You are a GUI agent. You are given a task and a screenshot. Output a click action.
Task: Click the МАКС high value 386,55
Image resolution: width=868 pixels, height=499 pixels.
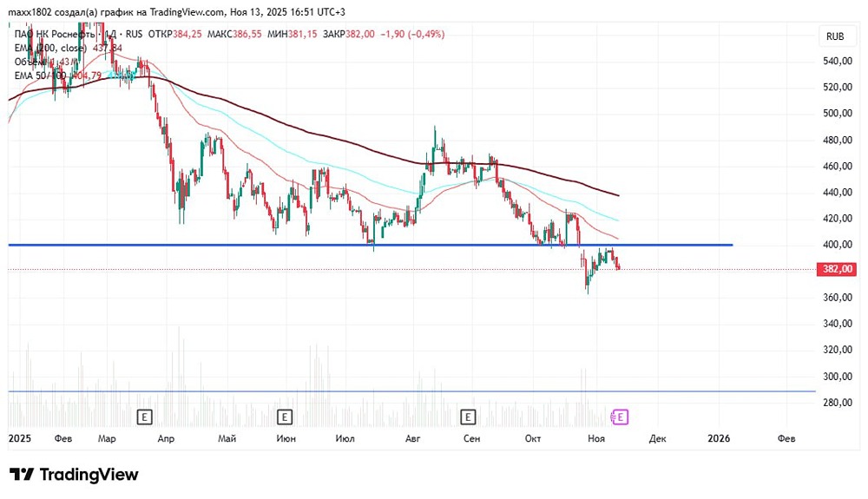point(247,35)
